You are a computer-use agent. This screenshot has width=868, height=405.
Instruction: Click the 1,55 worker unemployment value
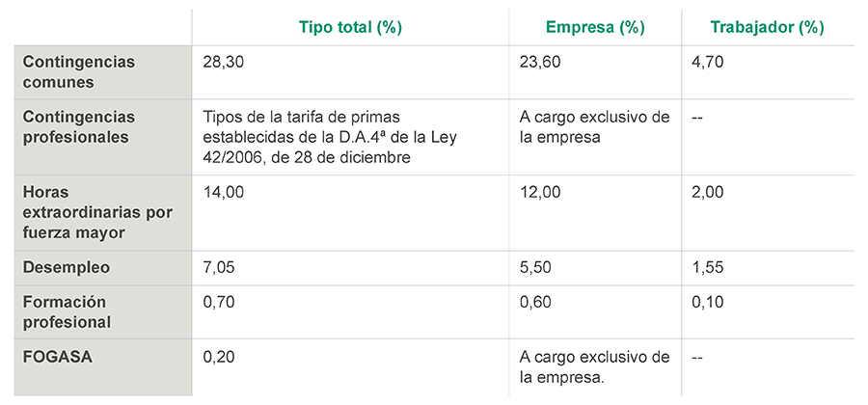point(707,268)
